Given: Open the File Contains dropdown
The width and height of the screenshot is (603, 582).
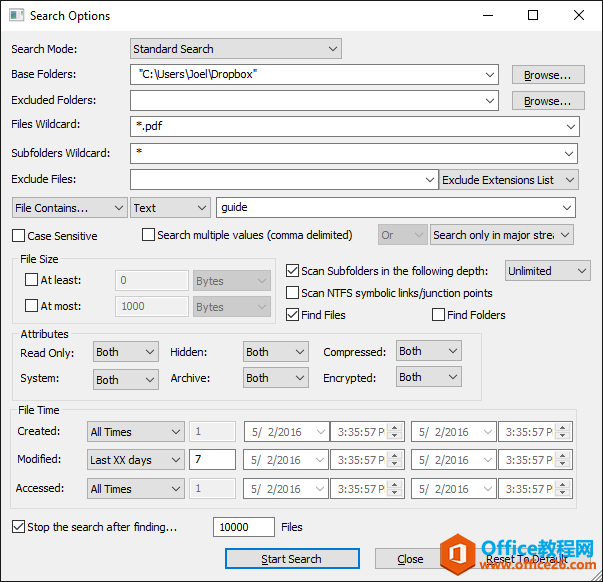Looking at the screenshot, I should (70, 208).
